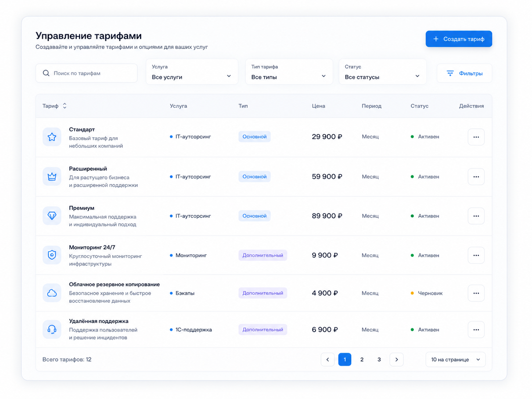Screen dimensions: 532x399
Task: Click the price 6 900 ₽
Action: [x=325, y=330]
